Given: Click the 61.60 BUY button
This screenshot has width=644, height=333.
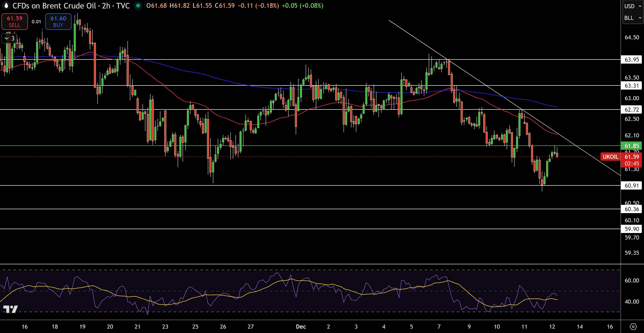Looking at the screenshot, I should pyautogui.click(x=58, y=22).
